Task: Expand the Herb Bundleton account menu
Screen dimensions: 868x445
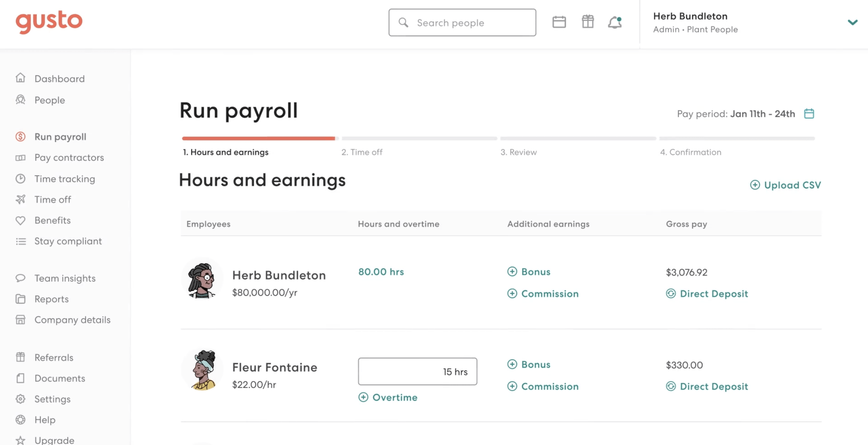Action: point(853,22)
